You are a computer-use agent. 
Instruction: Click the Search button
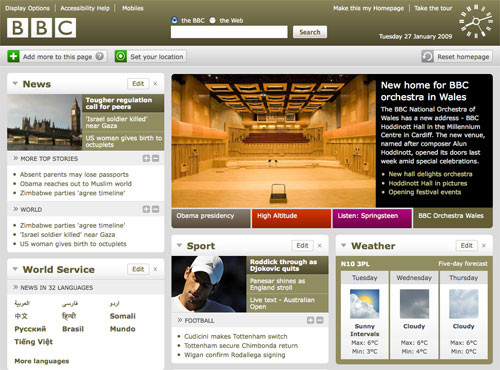pos(310,32)
